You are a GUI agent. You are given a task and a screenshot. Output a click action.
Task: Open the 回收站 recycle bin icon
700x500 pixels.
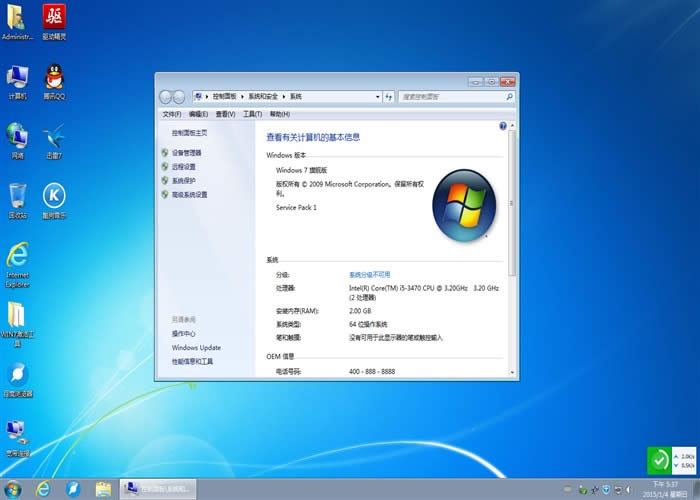(17, 196)
